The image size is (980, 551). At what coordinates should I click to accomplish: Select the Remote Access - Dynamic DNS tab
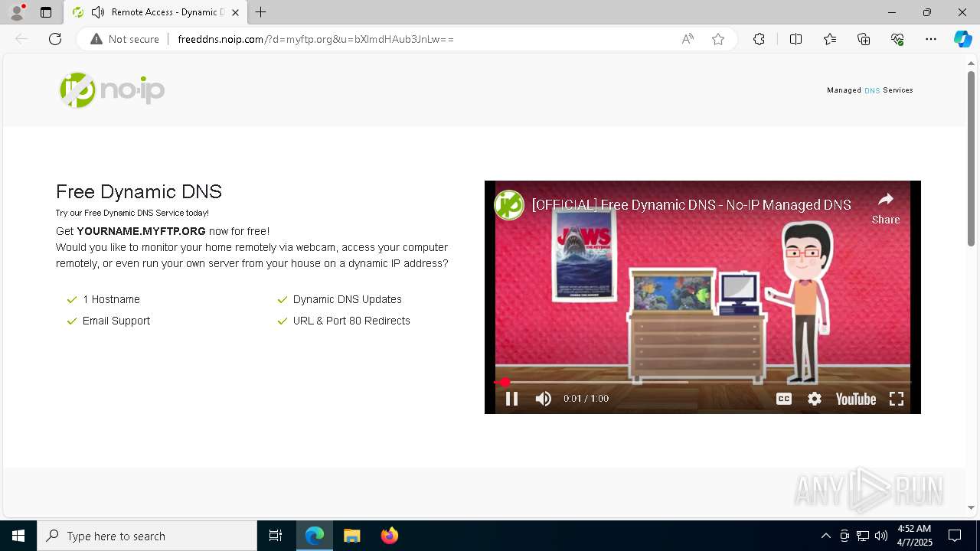click(x=155, y=12)
